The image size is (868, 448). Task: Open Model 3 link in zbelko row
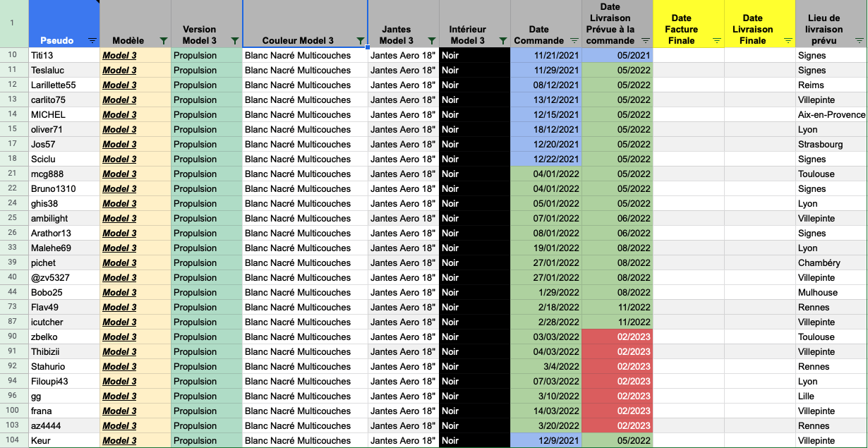(119, 337)
